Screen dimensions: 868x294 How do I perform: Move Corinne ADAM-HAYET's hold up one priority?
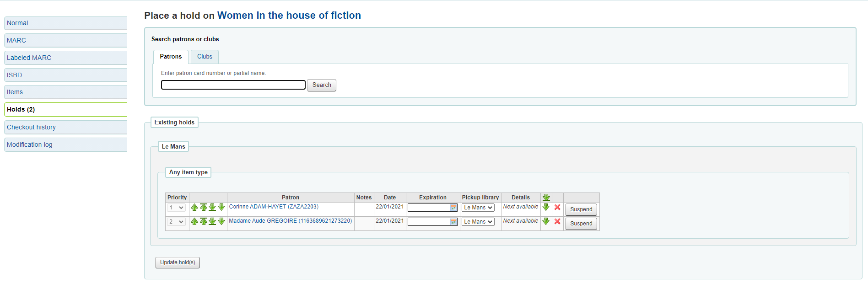tap(194, 208)
